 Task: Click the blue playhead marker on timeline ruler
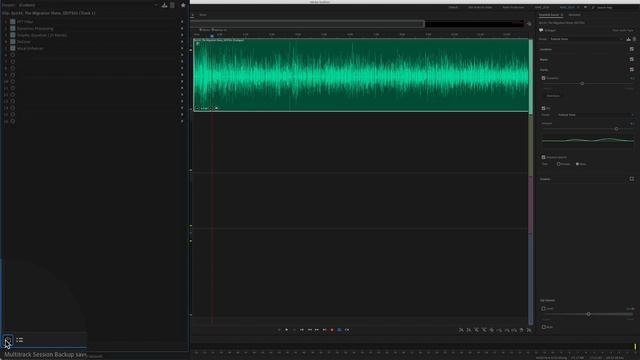pos(212,36)
